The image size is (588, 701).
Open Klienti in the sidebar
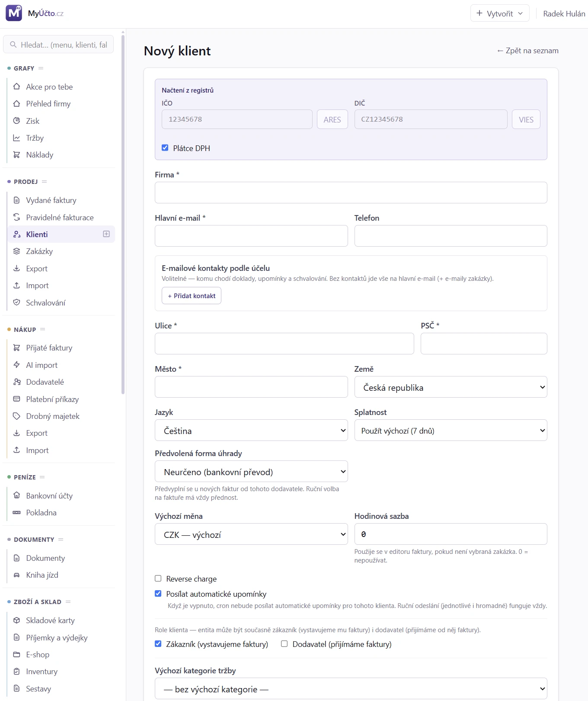click(61, 234)
